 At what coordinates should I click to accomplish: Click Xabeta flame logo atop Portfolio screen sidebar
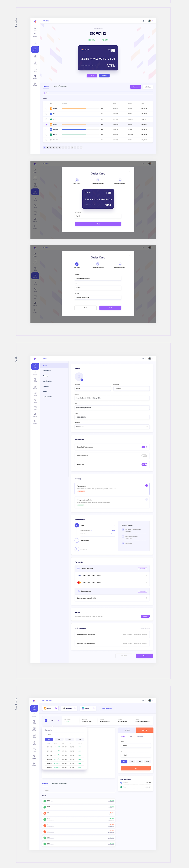click(35, 21)
